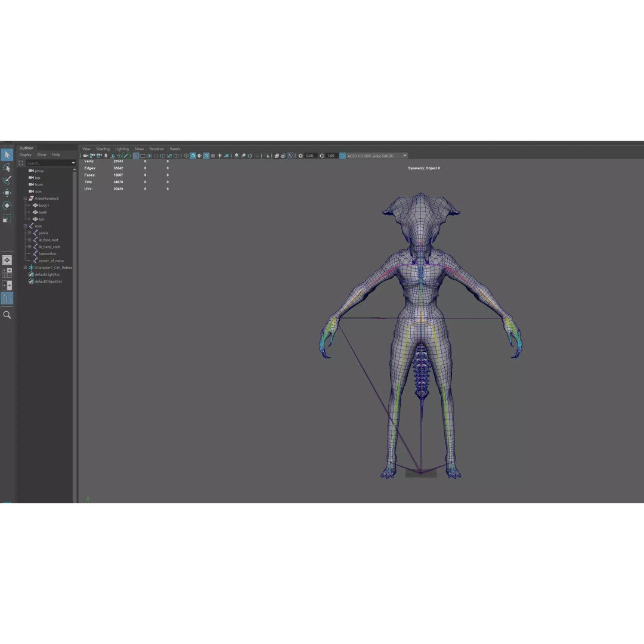Expand the Character1_Ctrl_Reference node
644x644 pixels.
[25, 267]
